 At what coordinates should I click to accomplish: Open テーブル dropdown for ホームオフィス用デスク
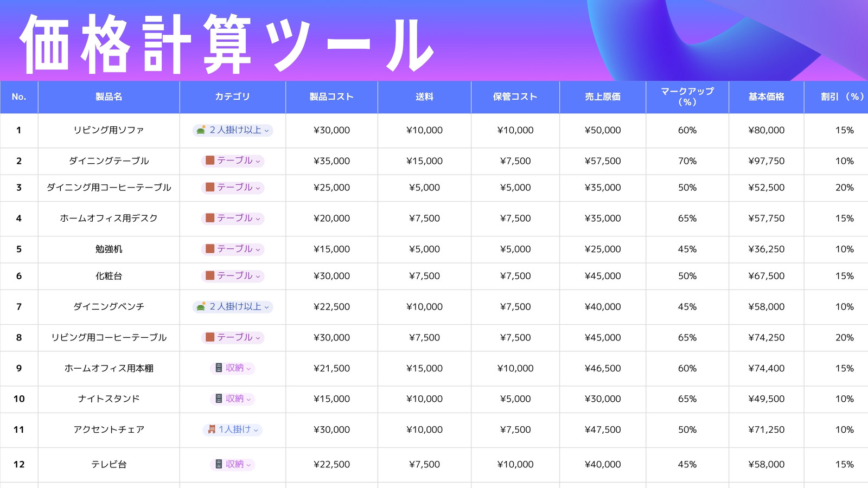258,219
